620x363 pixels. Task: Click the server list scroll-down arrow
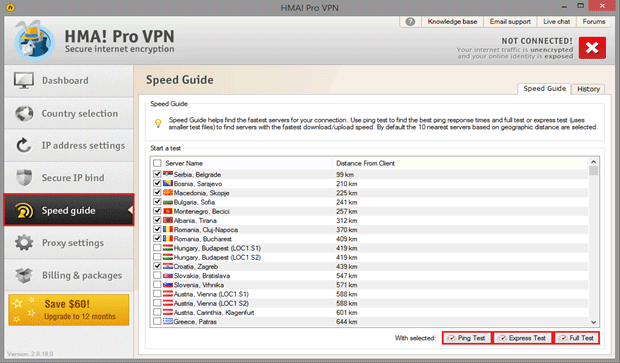click(594, 322)
